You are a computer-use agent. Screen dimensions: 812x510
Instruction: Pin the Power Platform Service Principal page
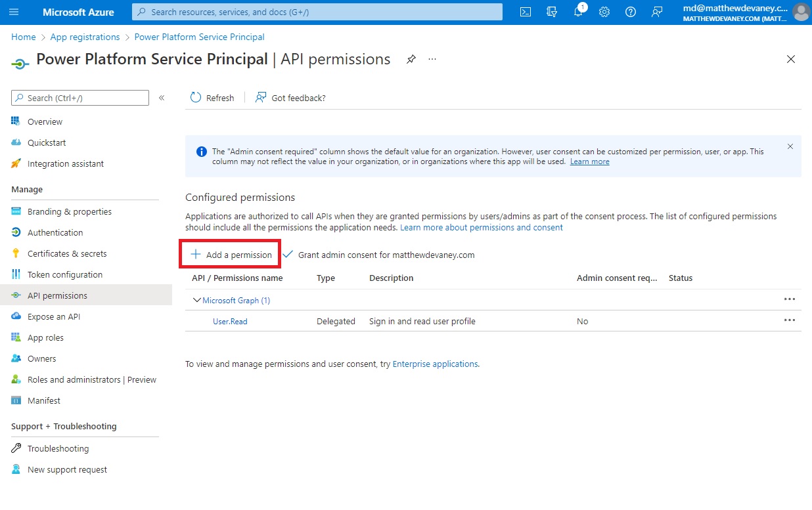pyautogui.click(x=411, y=59)
